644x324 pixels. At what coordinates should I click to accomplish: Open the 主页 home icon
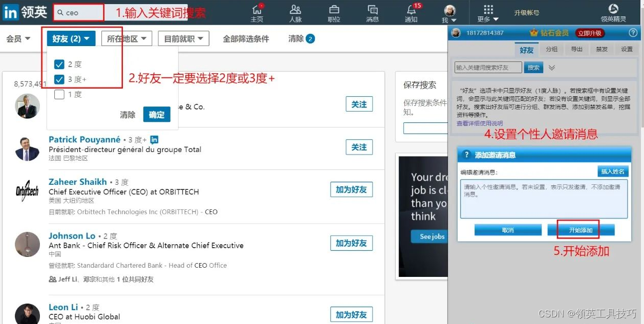point(257,13)
